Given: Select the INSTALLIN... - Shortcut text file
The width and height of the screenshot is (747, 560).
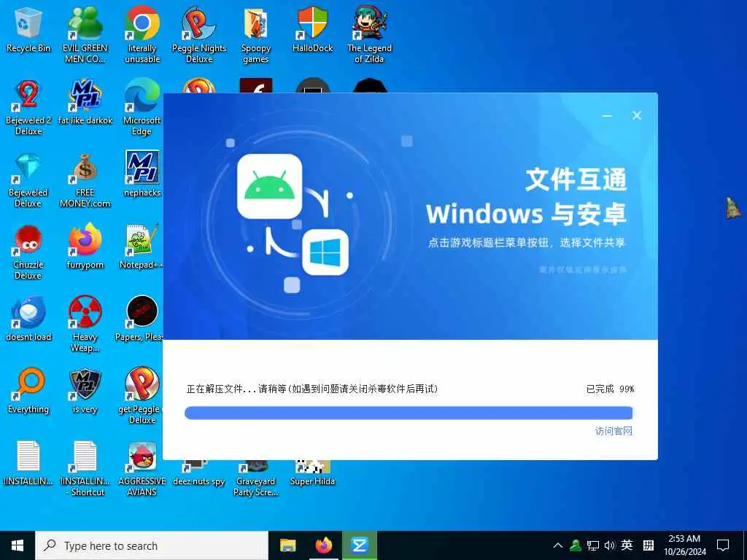Looking at the screenshot, I should 85,470.
